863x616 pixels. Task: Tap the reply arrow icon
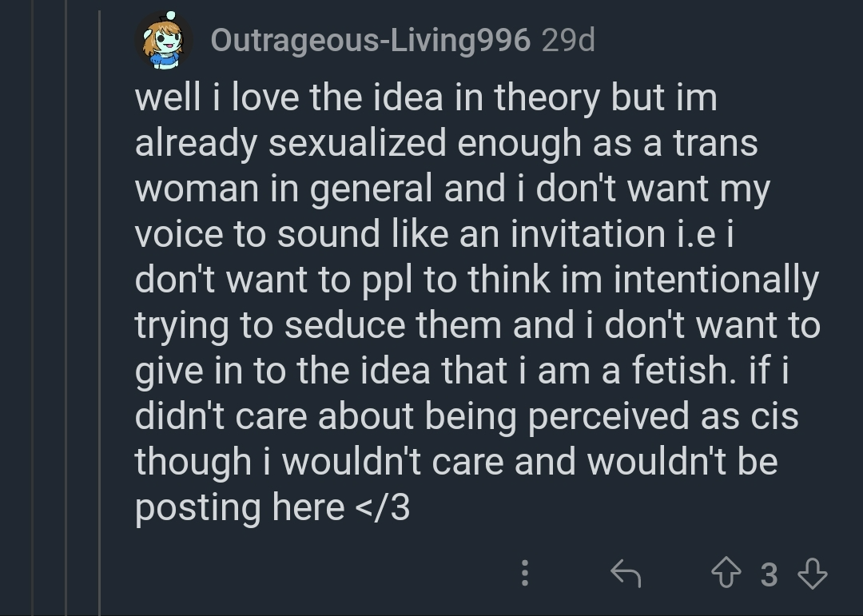pyautogui.click(x=626, y=573)
